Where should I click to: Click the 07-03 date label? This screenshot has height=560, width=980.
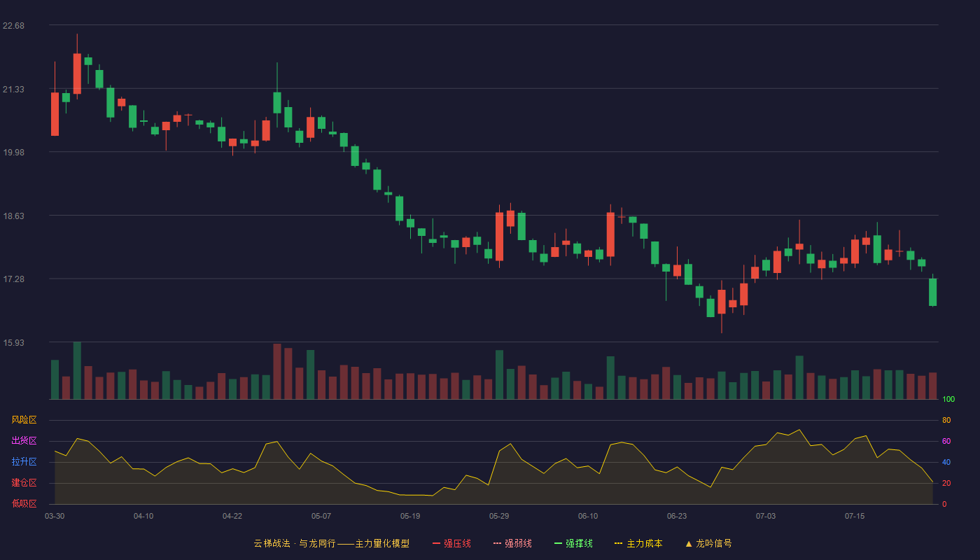pyautogui.click(x=766, y=516)
